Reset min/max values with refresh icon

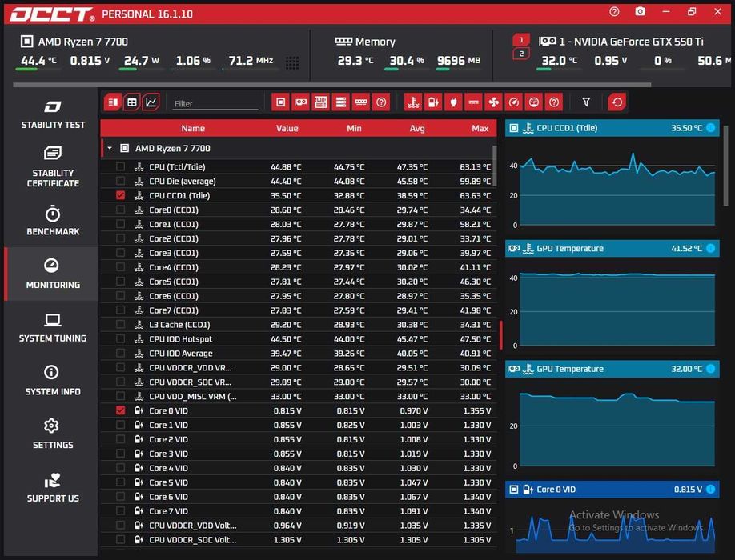(617, 102)
